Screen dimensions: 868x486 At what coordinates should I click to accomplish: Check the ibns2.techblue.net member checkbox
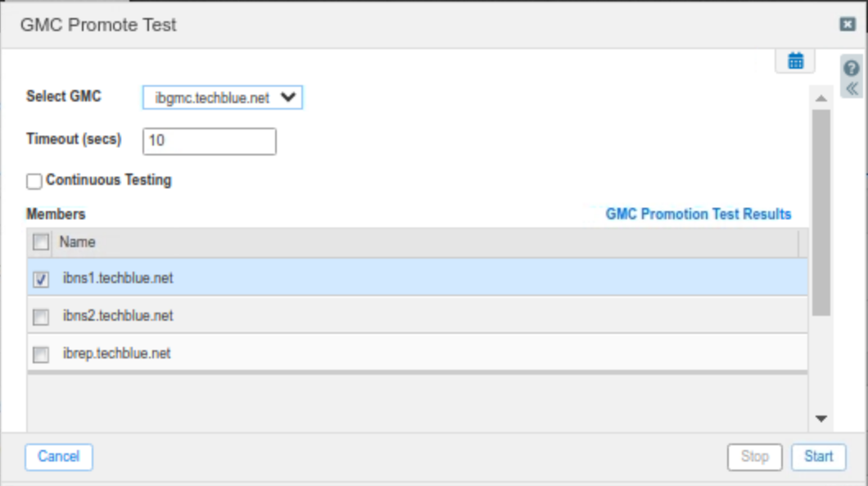(x=41, y=317)
